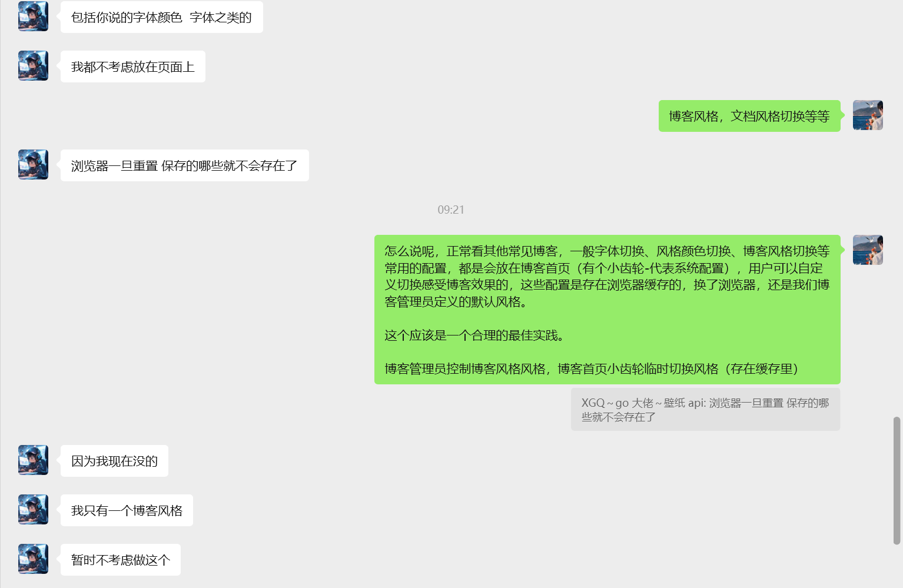Select message "浏览器一旦重置 保存的哪些就不会存在了"
This screenshot has height=588, width=903.
[x=185, y=165]
